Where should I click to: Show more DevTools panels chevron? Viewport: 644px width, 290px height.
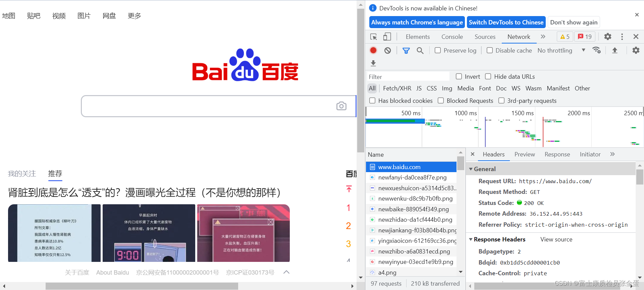tap(543, 37)
